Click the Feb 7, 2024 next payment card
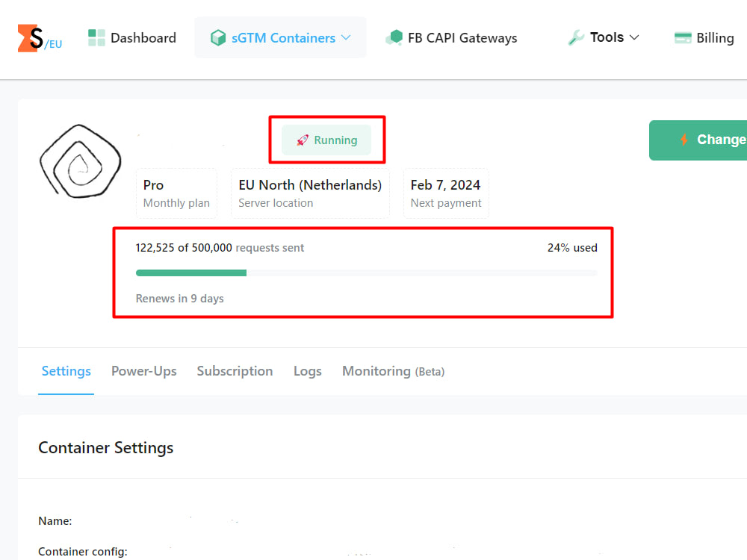This screenshot has width=747, height=560. tap(446, 193)
